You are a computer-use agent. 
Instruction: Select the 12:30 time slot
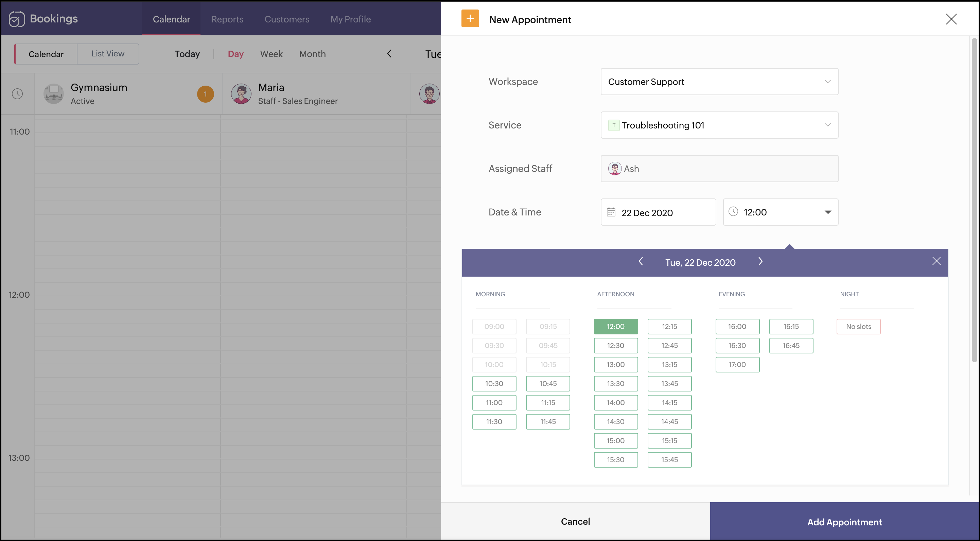click(x=615, y=346)
